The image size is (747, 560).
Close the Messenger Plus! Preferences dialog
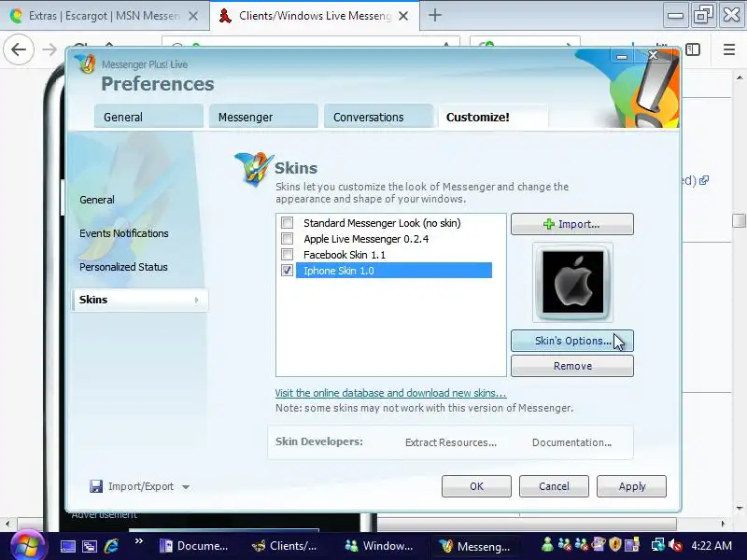[x=653, y=55]
